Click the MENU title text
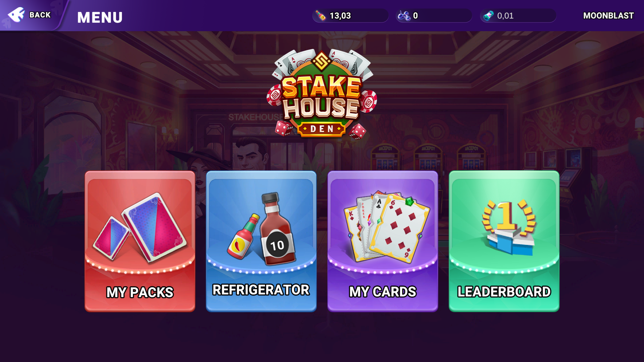Image resolution: width=644 pixels, height=362 pixels. point(100,17)
